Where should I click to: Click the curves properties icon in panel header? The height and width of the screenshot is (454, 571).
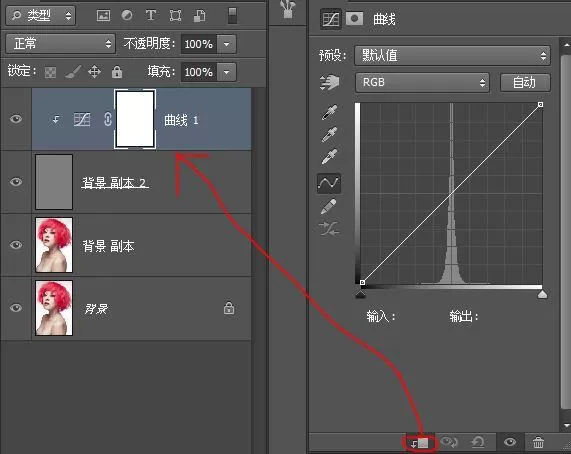tap(331, 19)
